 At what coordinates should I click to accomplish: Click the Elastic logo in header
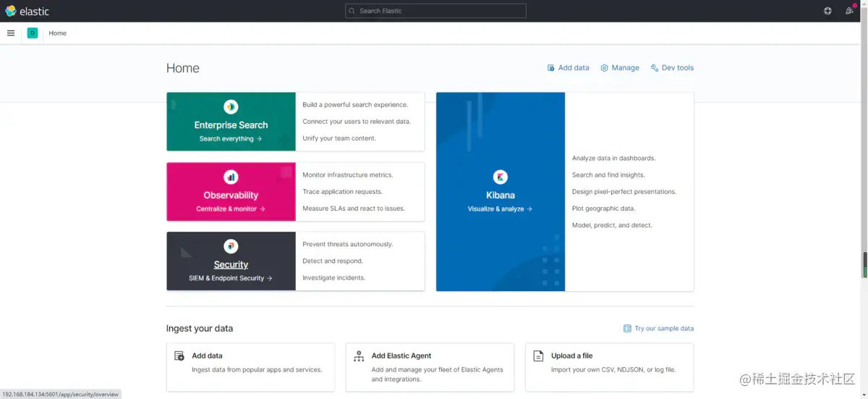(x=27, y=11)
